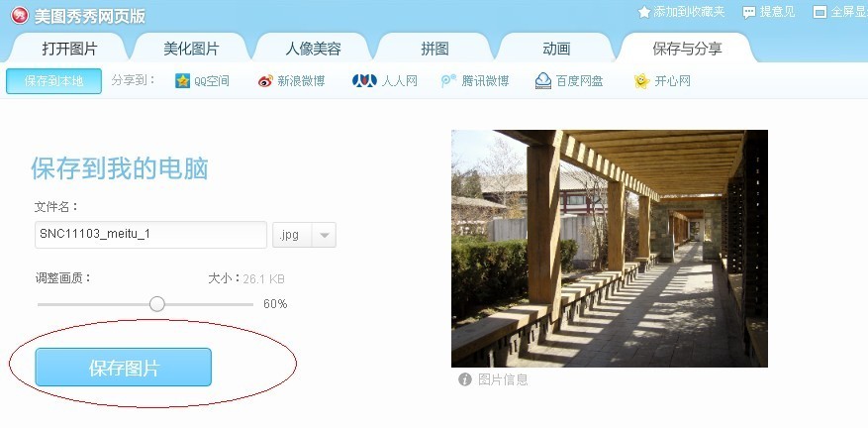868x428 pixels.
Task: Click the 保存图片 button
Action: (x=124, y=367)
